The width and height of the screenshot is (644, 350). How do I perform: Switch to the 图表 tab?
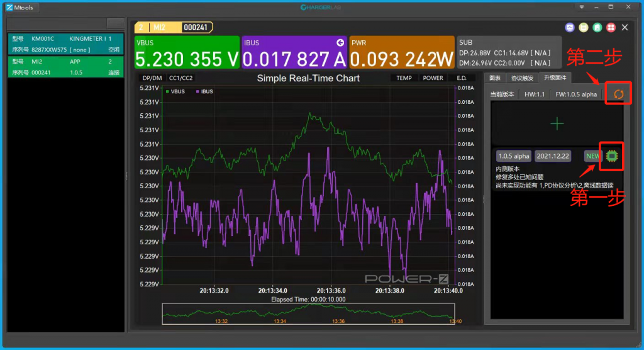pos(495,78)
